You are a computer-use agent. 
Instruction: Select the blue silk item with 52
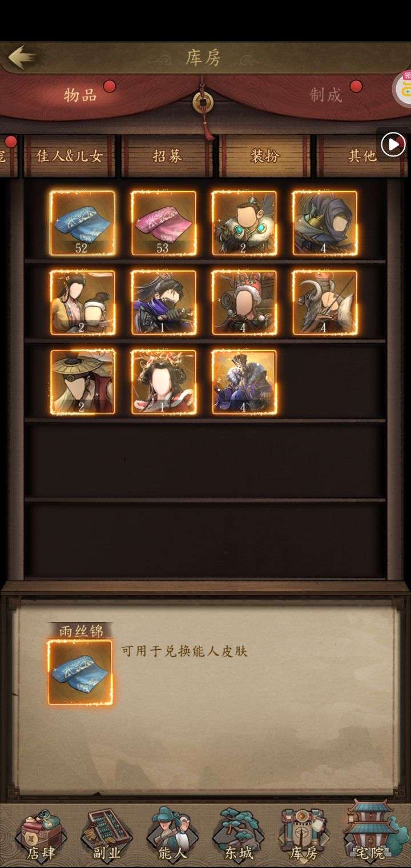82,223
